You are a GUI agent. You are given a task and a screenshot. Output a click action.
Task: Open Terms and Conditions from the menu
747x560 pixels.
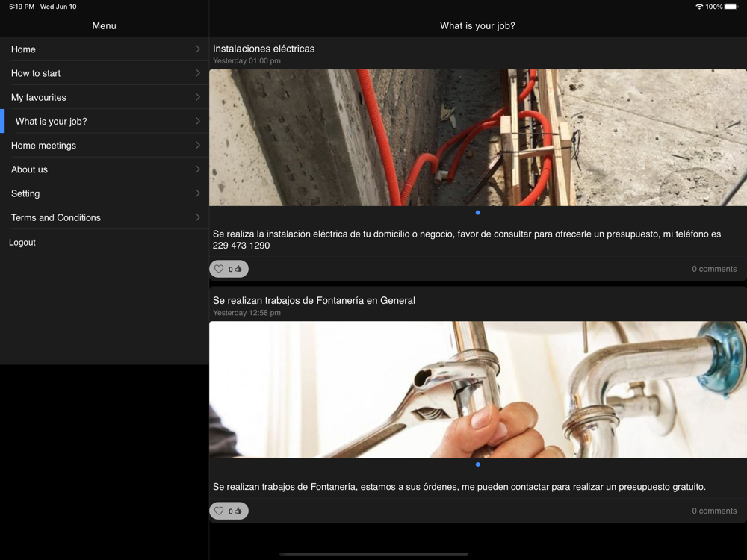pos(105,217)
